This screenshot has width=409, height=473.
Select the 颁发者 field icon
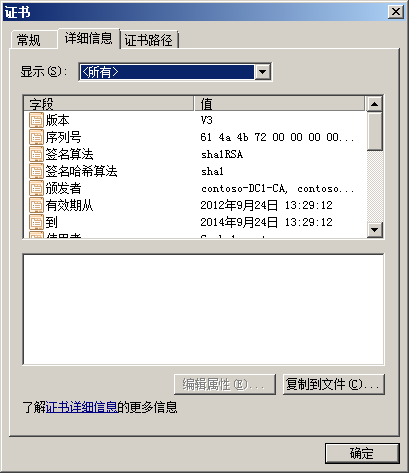(x=36, y=188)
